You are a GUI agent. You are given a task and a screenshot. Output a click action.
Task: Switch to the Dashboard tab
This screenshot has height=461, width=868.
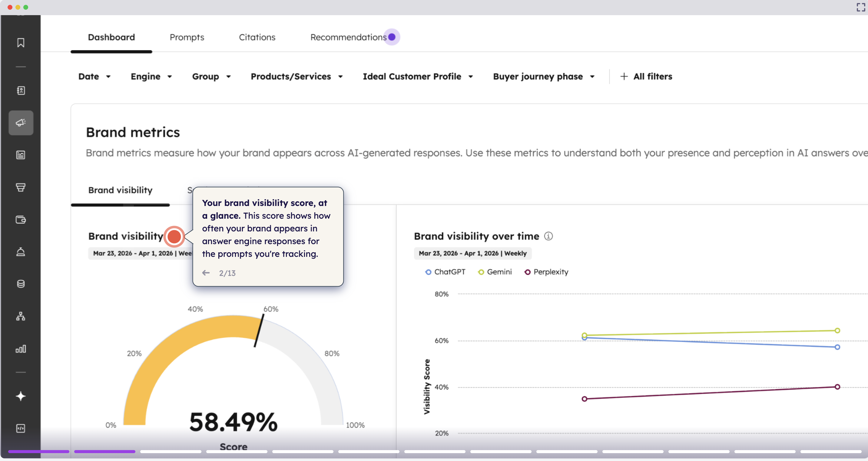pyautogui.click(x=111, y=37)
